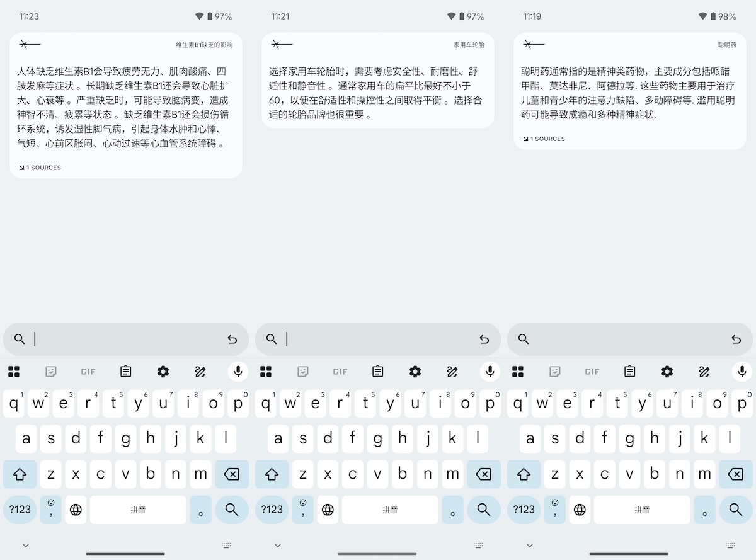Expand 1 SOURCES under the 维生素B1 answer
This screenshot has width=756, height=560.
[x=40, y=168]
